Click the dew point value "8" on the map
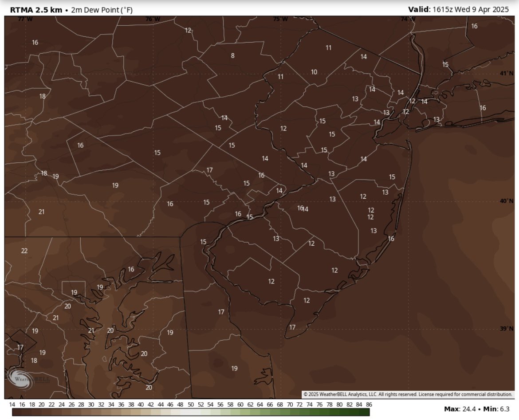519x420 pixels. [233, 55]
